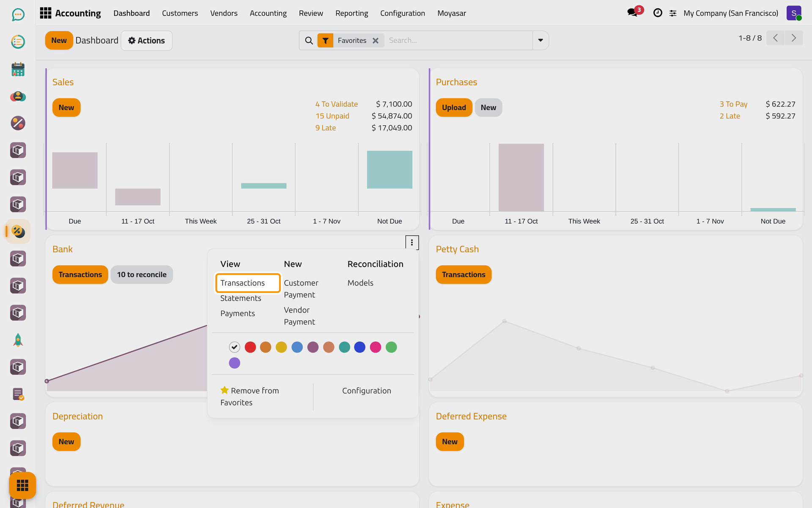This screenshot has height=508, width=812.
Task: Select Transactions in the View column
Action: [248, 283]
